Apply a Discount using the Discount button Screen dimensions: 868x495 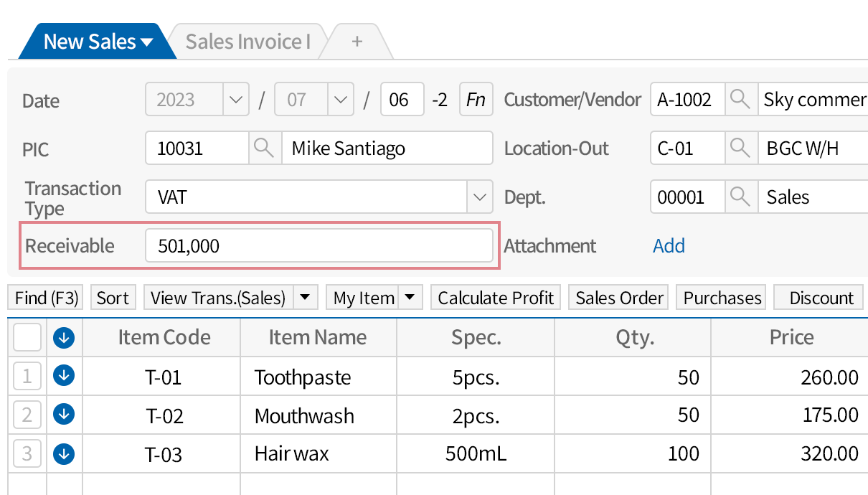click(818, 297)
